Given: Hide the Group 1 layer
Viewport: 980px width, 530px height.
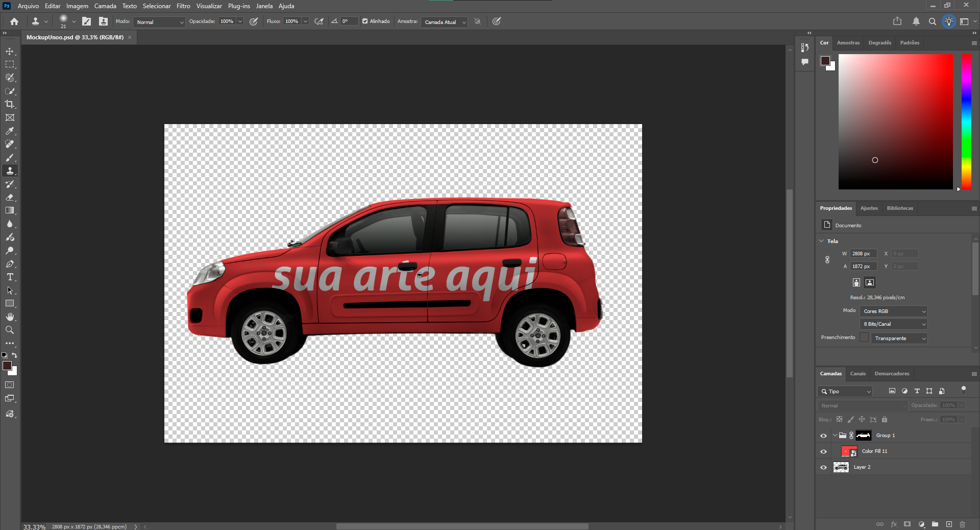Looking at the screenshot, I should click(x=823, y=436).
